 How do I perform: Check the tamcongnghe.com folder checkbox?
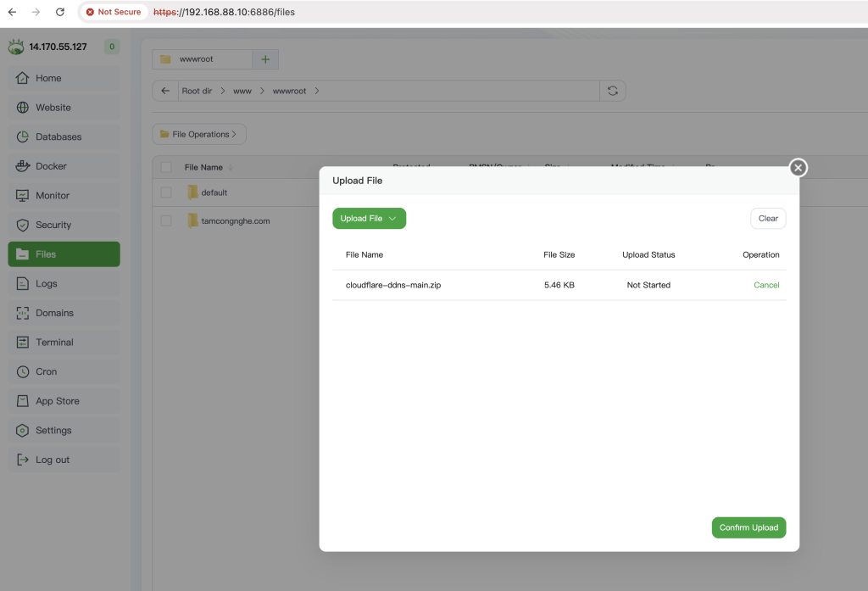pyautogui.click(x=166, y=221)
